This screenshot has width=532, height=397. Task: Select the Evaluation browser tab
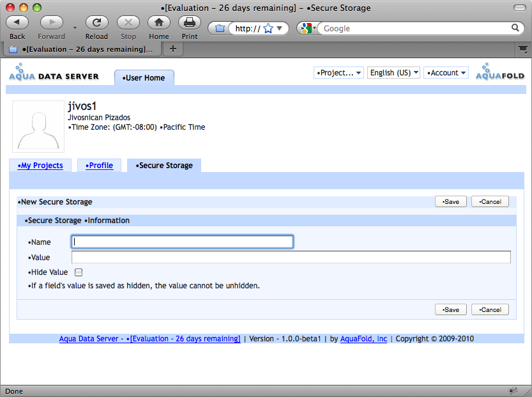click(x=82, y=49)
